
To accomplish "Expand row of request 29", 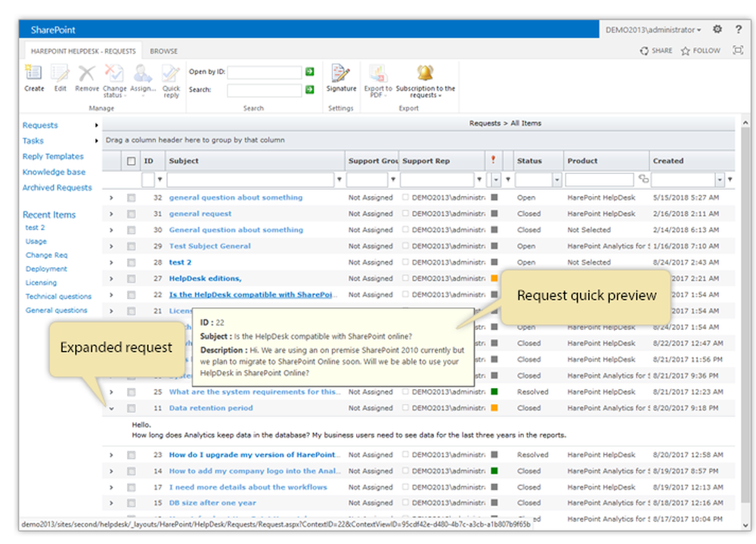I will pyautogui.click(x=111, y=246).
